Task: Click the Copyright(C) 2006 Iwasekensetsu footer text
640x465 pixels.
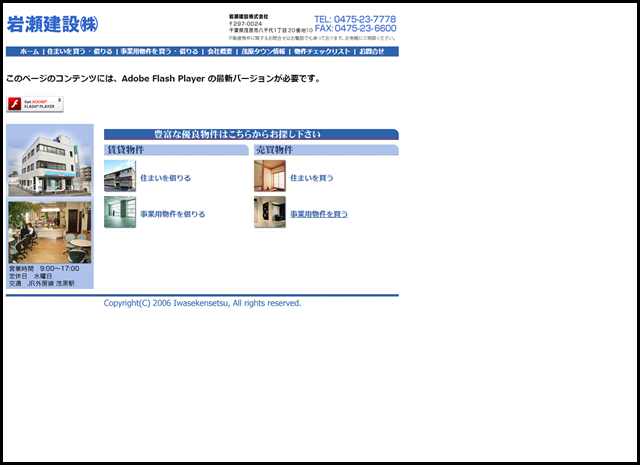Action: tap(202, 303)
